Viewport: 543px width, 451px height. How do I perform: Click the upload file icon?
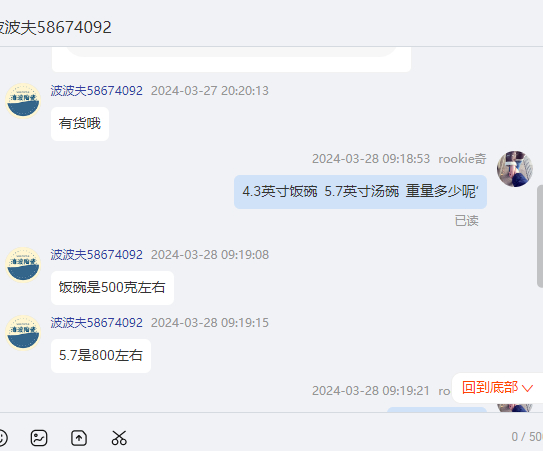79,438
